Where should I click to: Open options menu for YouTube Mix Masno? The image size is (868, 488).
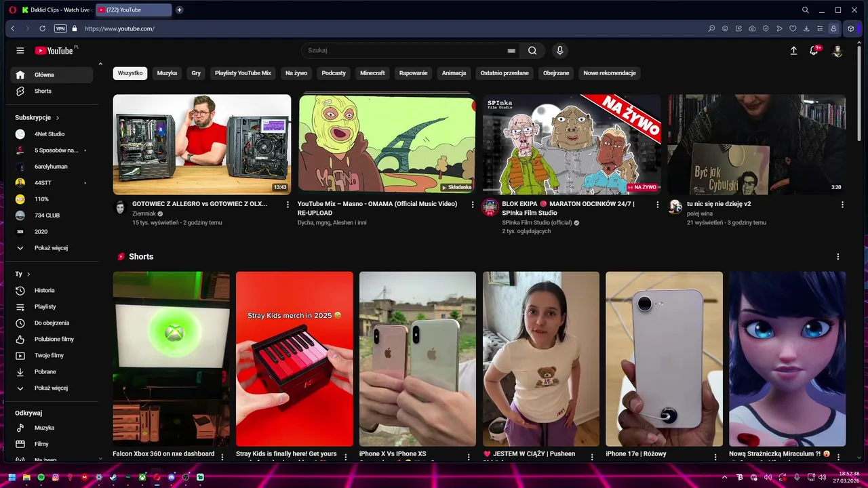tap(473, 205)
